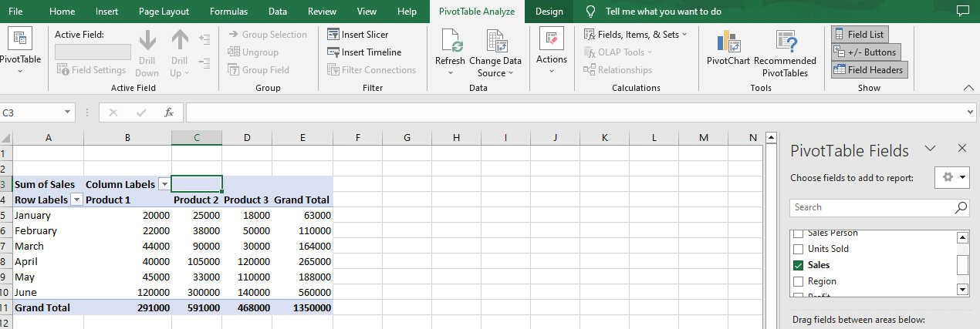Uncheck the Sales field checkbox
The height and width of the screenshot is (329, 980).
[x=799, y=265]
